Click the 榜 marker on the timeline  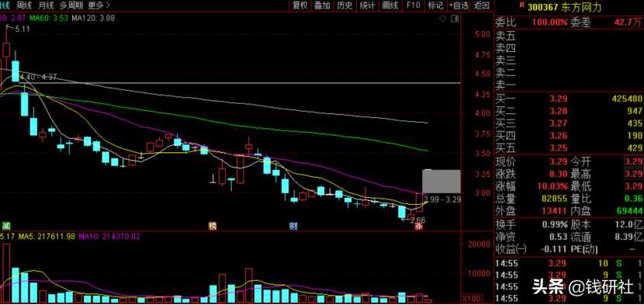[x=213, y=226]
